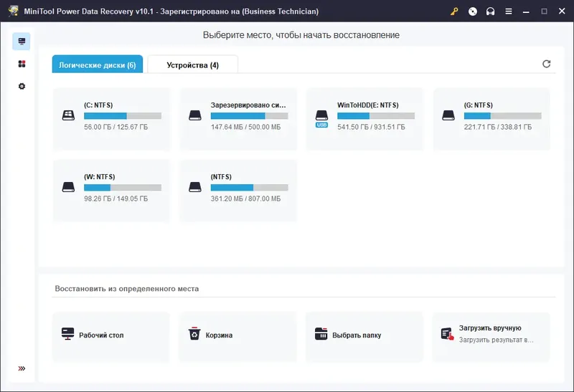Open support headphones icon
The image size is (574, 392).
490,11
